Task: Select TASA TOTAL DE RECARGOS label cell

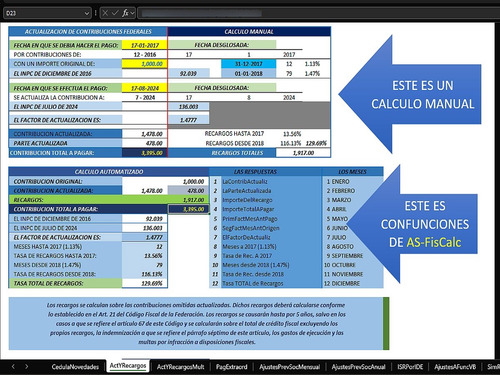Action: [65, 283]
